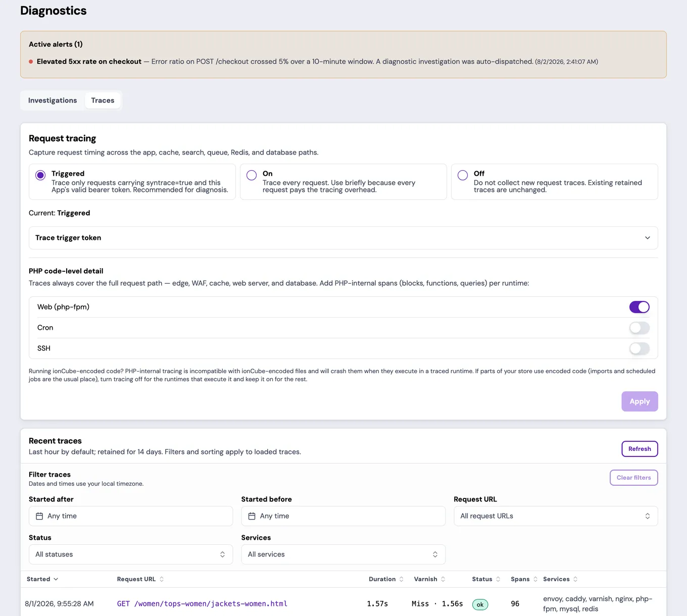Sort traces by Varnish column
Viewport: 687px width, 616px height.
click(x=429, y=579)
